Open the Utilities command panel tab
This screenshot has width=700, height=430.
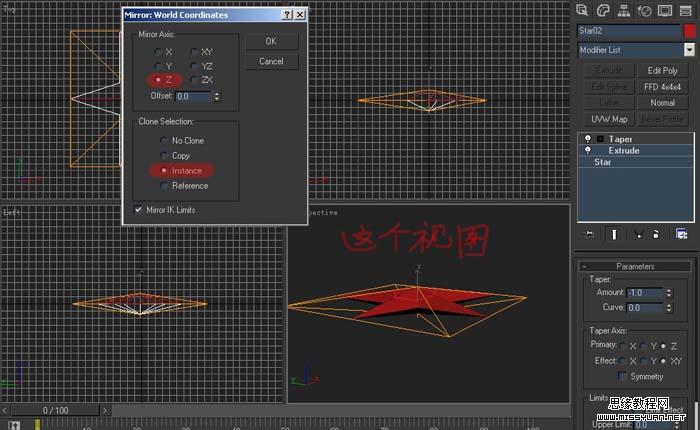tap(685, 10)
